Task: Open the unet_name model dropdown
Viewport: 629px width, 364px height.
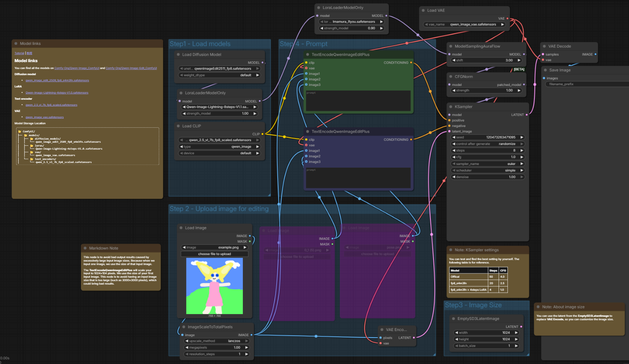Action: coord(220,69)
